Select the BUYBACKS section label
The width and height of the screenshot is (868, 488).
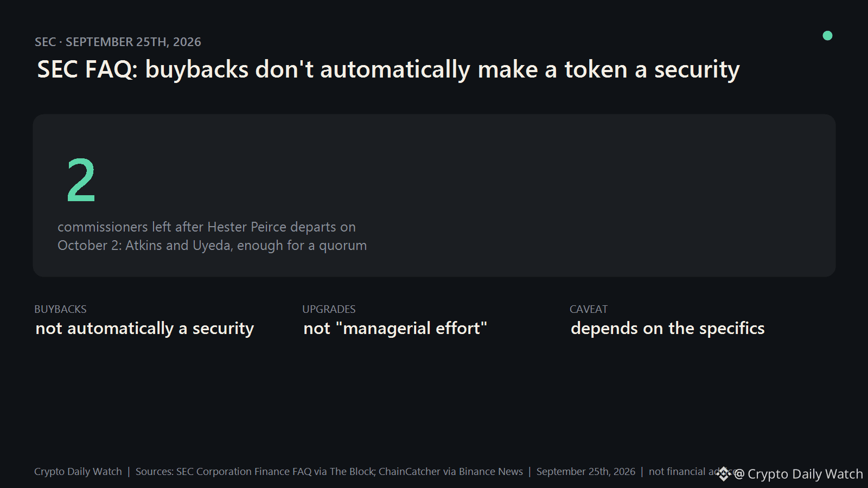[x=60, y=309]
